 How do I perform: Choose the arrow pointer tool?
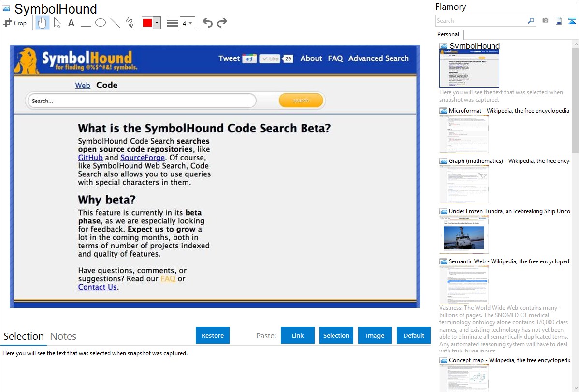click(57, 23)
